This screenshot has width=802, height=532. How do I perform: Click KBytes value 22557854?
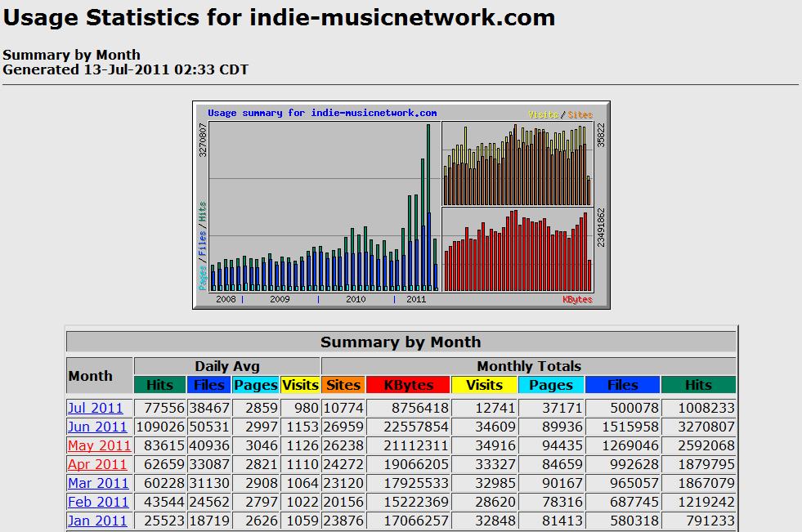416,427
